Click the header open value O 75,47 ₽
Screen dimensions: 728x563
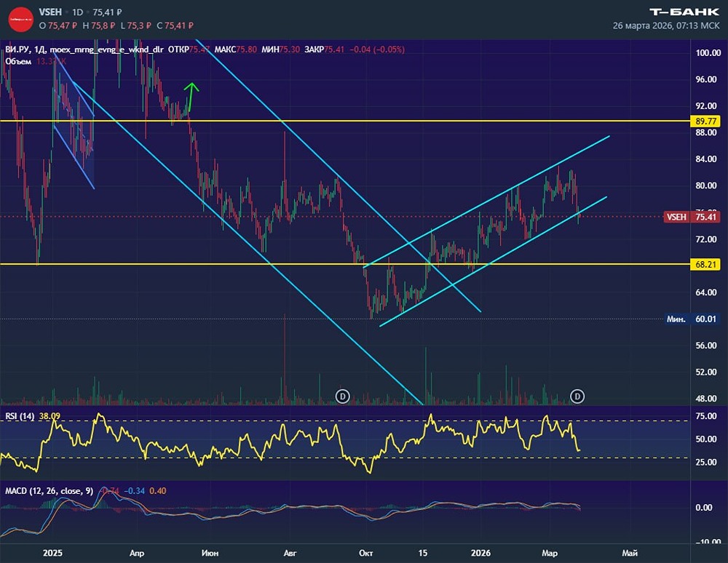click(x=58, y=25)
